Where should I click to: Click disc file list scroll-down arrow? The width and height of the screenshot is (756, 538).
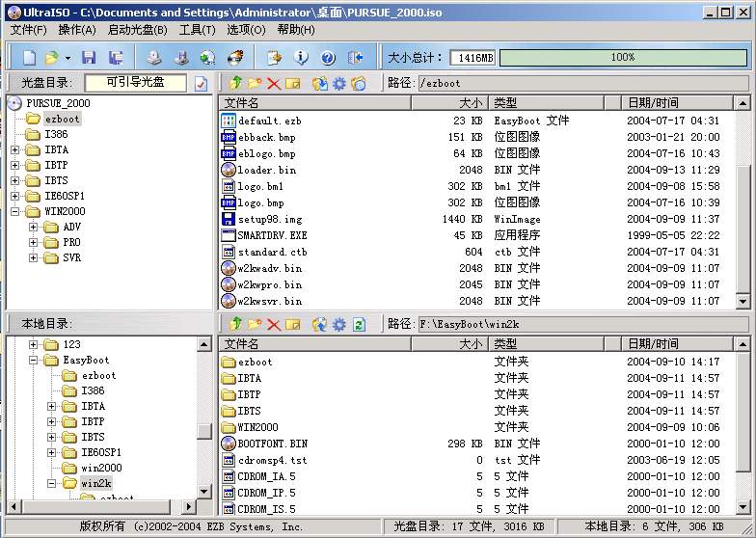click(x=742, y=302)
